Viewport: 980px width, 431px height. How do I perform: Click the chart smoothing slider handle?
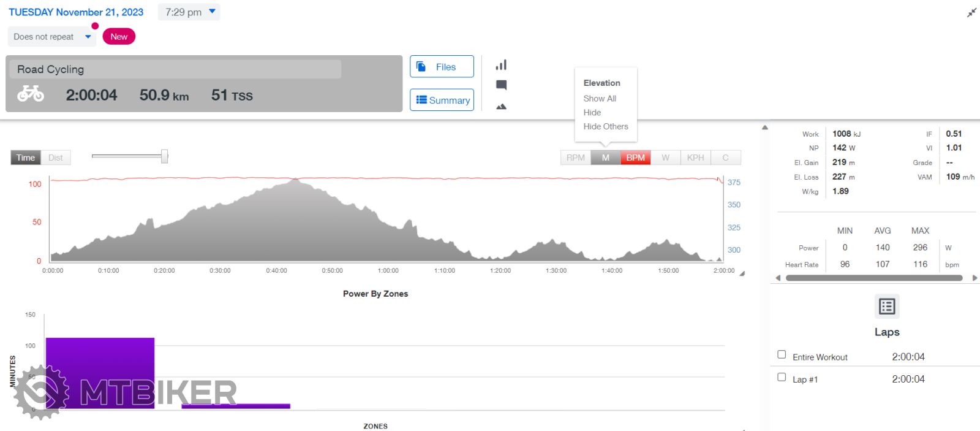tap(164, 156)
